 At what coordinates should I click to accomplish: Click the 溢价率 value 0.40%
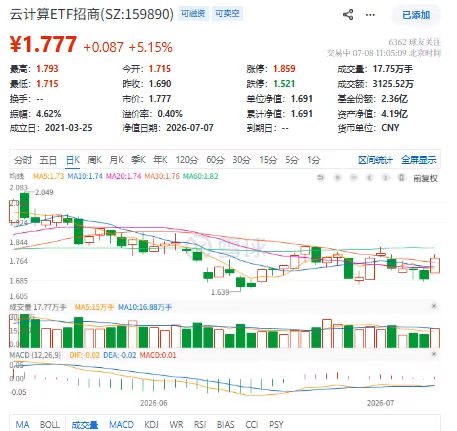coord(170,114)
